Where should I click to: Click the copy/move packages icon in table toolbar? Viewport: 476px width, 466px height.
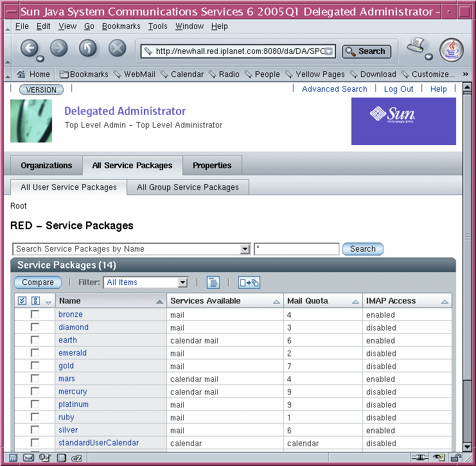coord(249,282)
